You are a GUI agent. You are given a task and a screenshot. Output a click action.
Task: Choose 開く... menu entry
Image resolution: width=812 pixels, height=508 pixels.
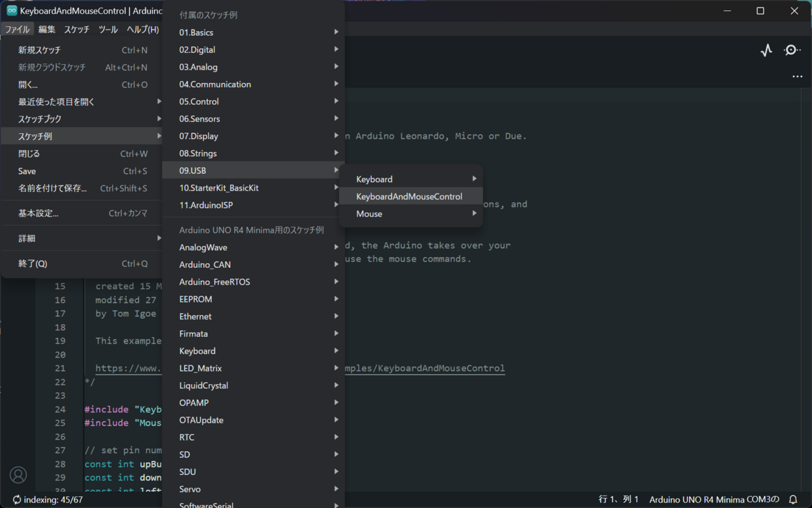pyautogui.click(x=83, y=85)
